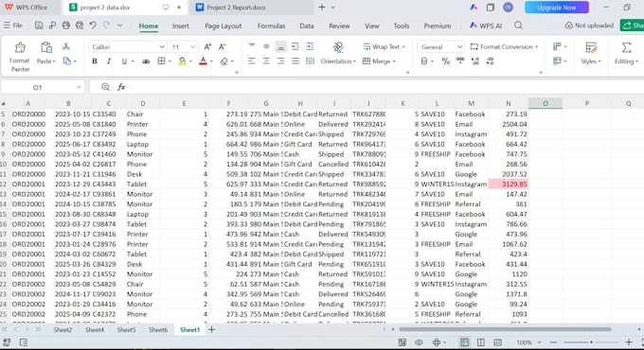Increase indent in the cell
This screenshot has width=644, height=350.
coord(310,46)
